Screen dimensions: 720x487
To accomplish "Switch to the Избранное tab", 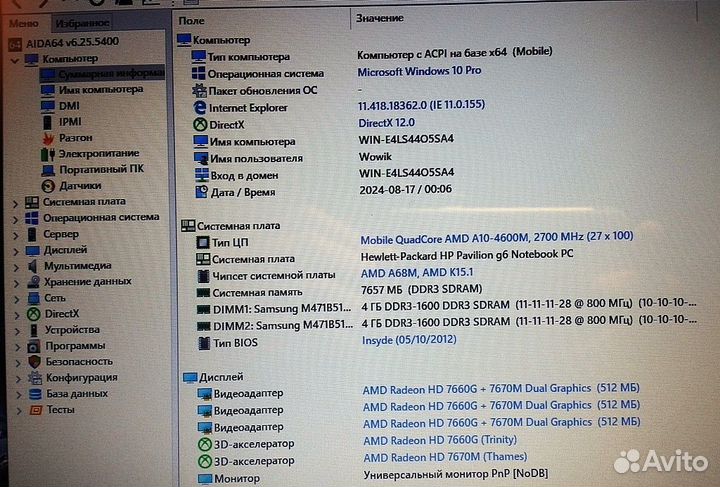I will (x=82, y=22).
